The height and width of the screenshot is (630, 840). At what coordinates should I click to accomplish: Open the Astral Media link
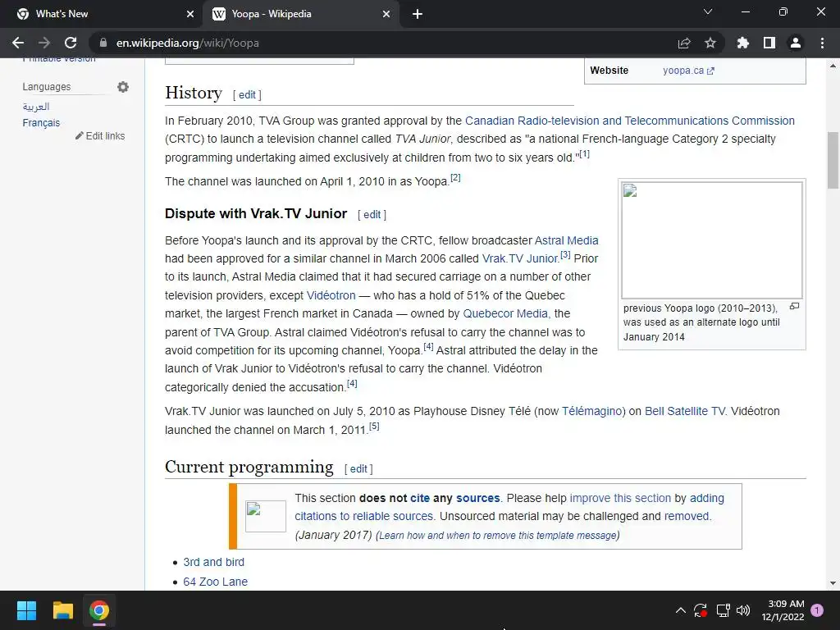(566, 240)
